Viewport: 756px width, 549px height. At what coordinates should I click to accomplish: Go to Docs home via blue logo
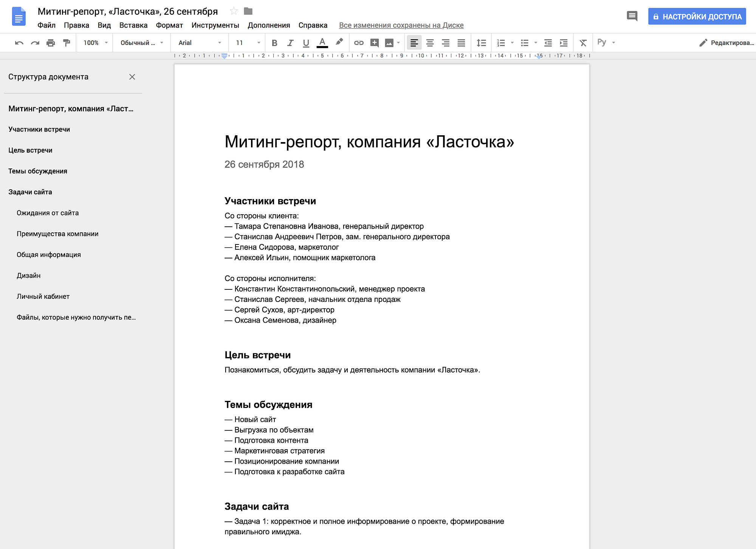coord(19,17)
